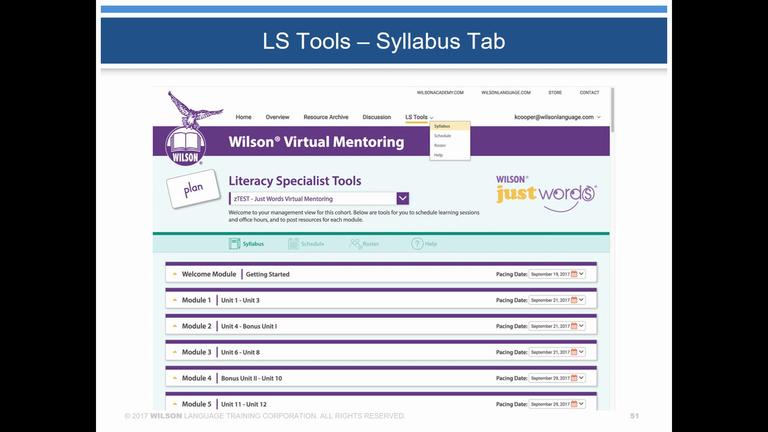Open calendar icon in Module 3 row
Image resolution: width=768 pixels, height=432 pixels.
(x=574, y=352)
